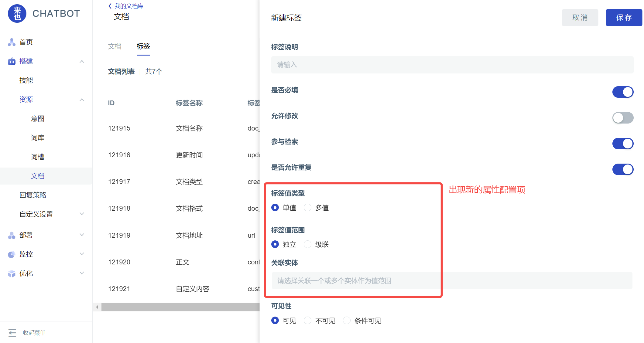Select the 不可见 visibility option
This screenshot has height=343, width=644.
click(x=307, y=321)
